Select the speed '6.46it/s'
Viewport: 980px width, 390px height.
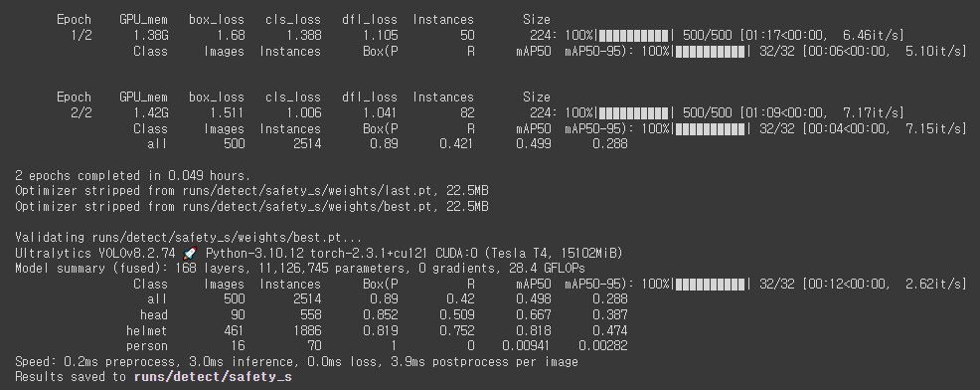pyautogui.click(x=873, y=35)
